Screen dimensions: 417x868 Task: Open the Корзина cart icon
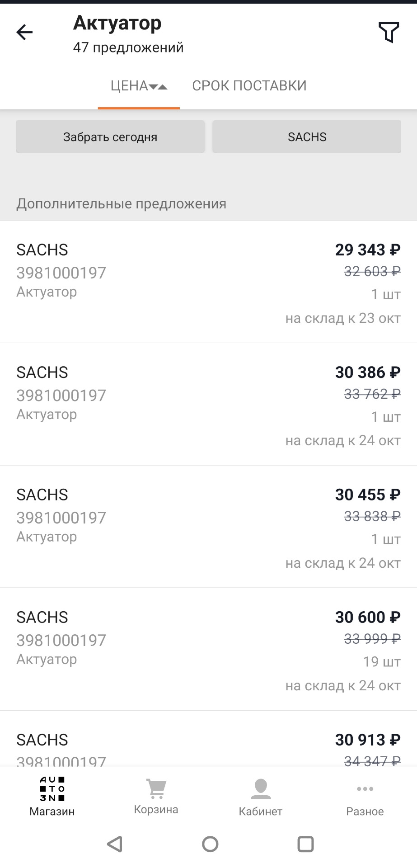pos(156,789)
